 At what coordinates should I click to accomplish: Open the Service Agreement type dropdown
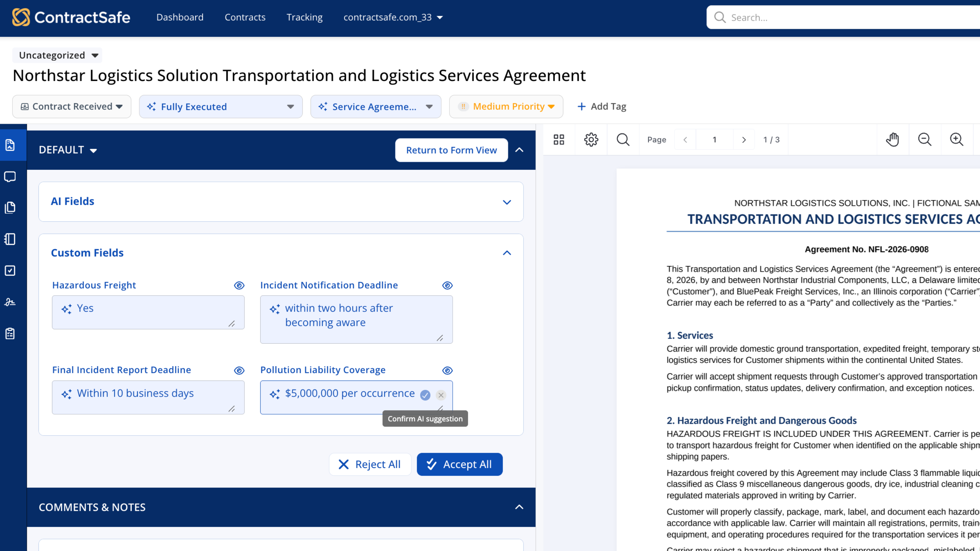tap(375, 106)
